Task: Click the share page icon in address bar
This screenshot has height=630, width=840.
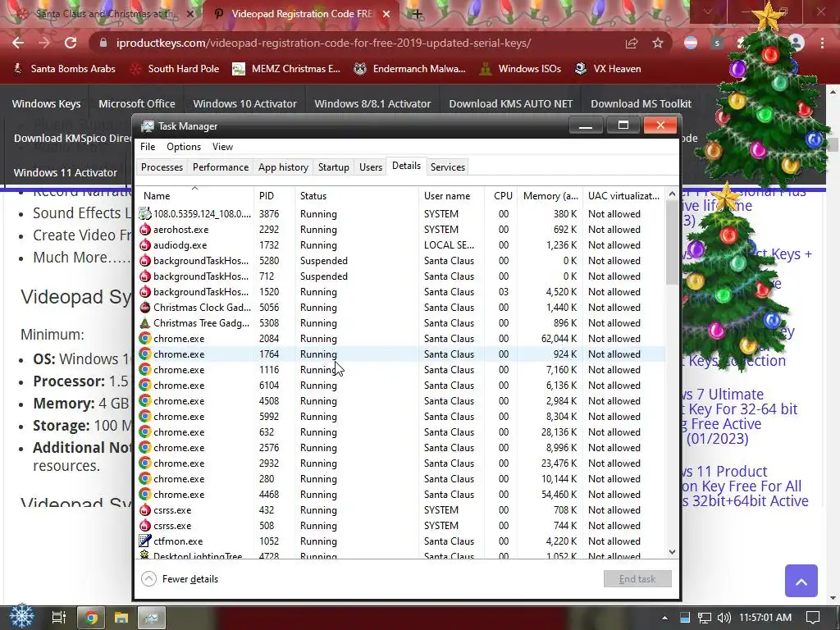Action: pyautogui.click(x=632, y=43)
